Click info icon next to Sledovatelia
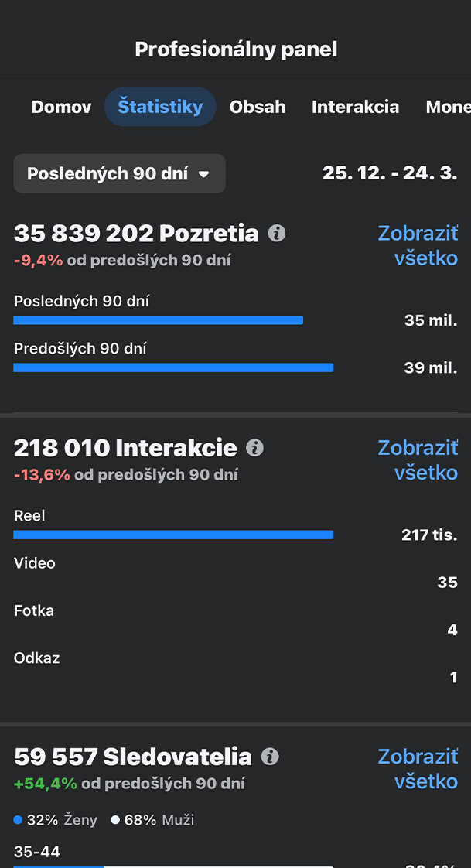This screenshot has width=471, height=868. pyautogui.click(x=270, y=756)
